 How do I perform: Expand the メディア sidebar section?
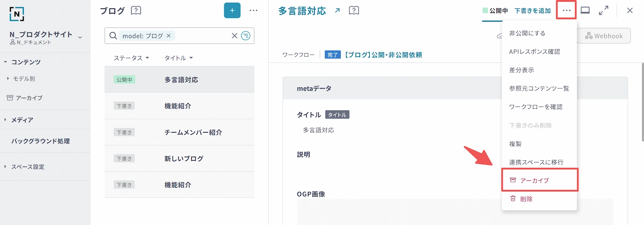click(5, 120)
